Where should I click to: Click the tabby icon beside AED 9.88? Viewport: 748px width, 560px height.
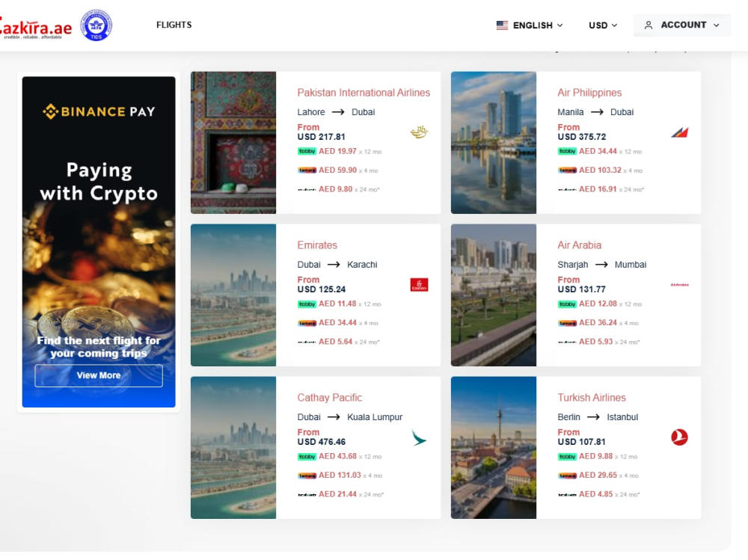[x=567, y=457]
